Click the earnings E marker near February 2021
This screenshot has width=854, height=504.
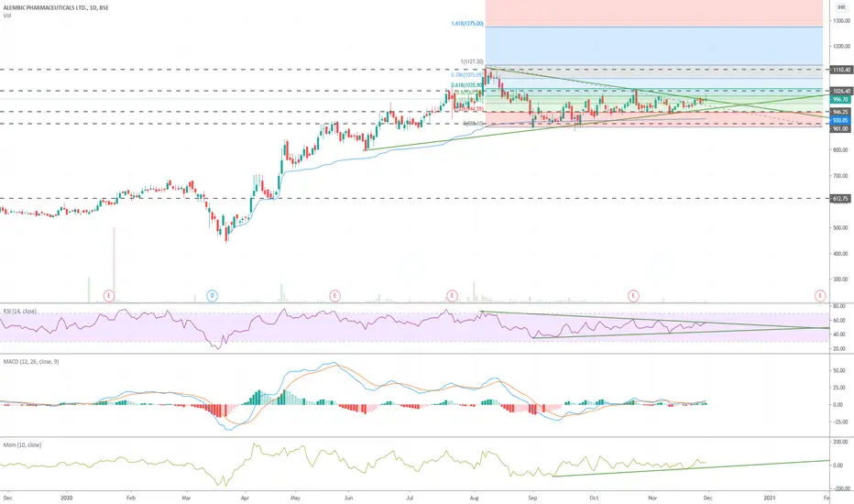pyautogui.click(x=820, y=296)
